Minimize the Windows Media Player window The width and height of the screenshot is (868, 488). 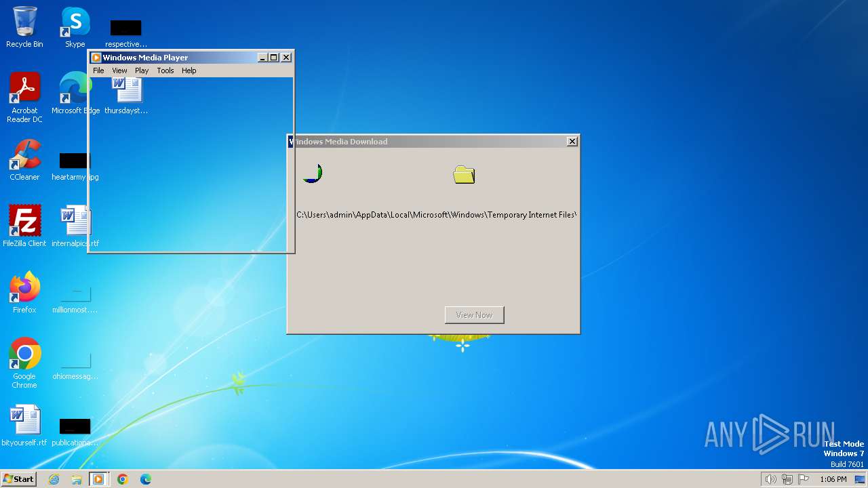[x=263, y=58]
